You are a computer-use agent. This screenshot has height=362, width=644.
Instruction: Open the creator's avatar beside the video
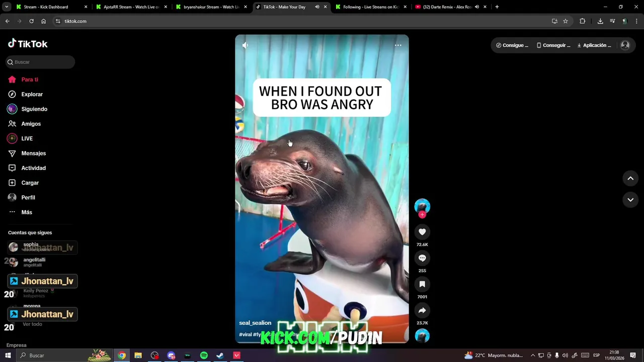click(422, 206)
